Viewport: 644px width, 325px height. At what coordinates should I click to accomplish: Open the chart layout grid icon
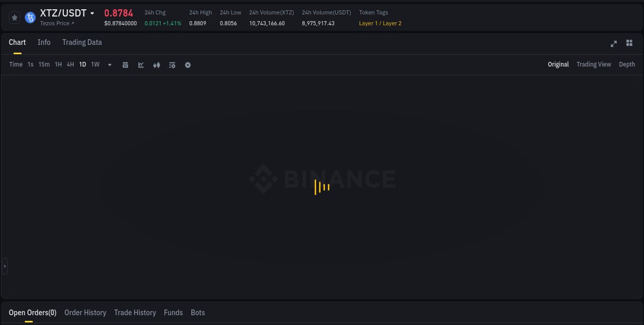(x=629, y=44)
